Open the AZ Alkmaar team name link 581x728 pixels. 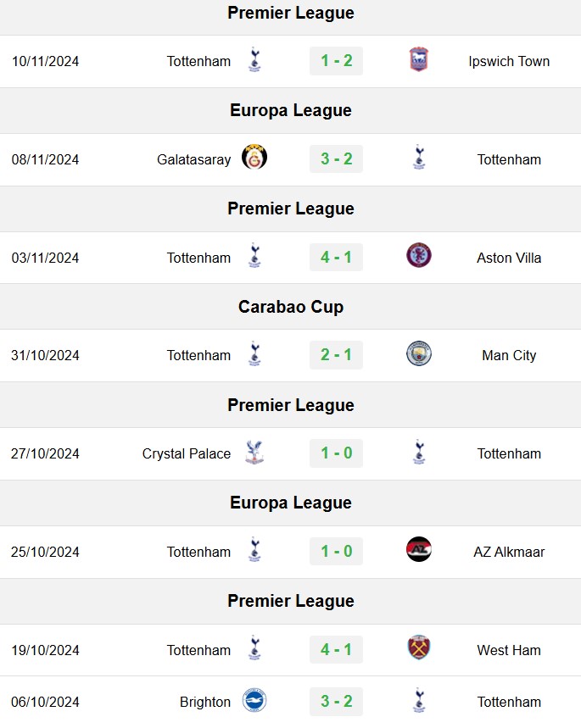(x=509, y=552)
